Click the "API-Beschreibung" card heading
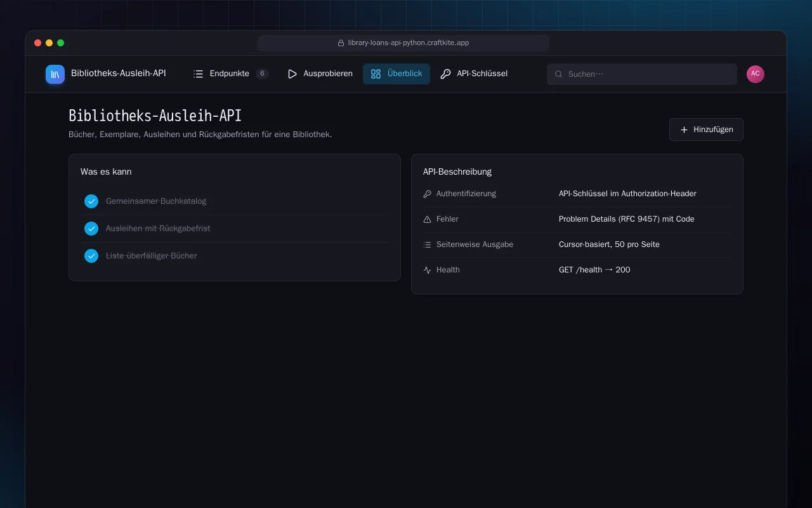This screenshot has height=508, width=812. click(457, 171)
